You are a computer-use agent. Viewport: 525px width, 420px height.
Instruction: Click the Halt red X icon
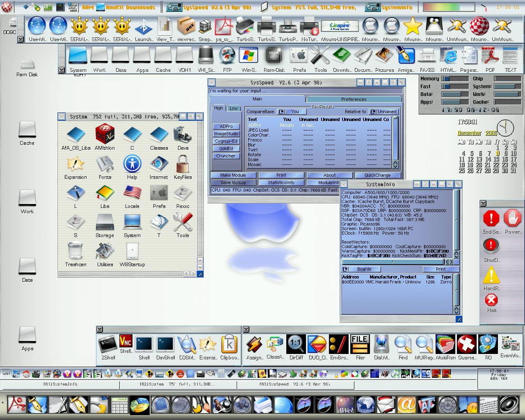[x=491, y=300]
